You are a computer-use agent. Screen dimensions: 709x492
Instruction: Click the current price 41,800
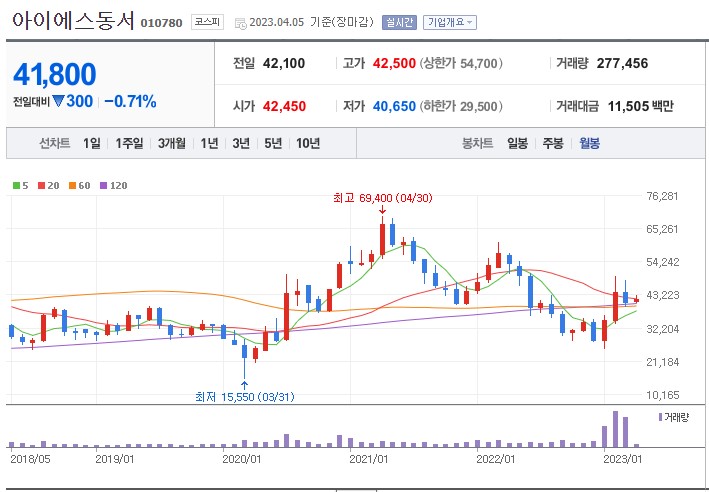coord(55,74)
